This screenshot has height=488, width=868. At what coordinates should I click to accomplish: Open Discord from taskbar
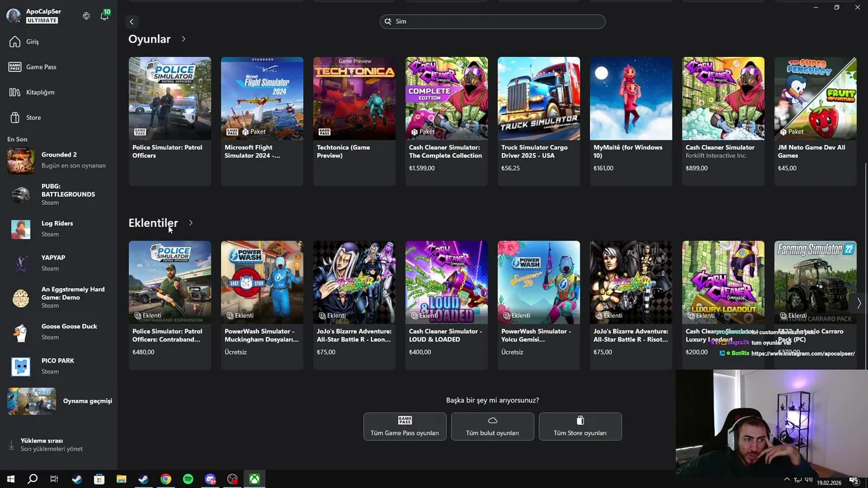point(210,479)
